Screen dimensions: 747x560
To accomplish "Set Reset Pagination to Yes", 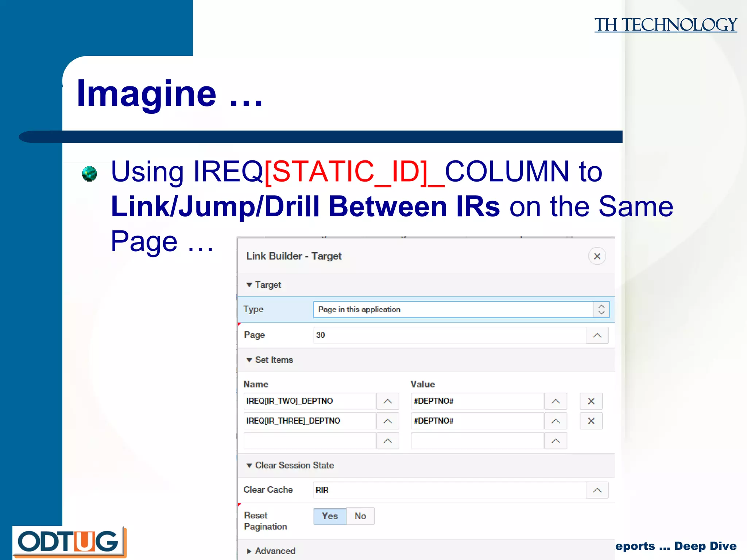I will click(330, 516).
